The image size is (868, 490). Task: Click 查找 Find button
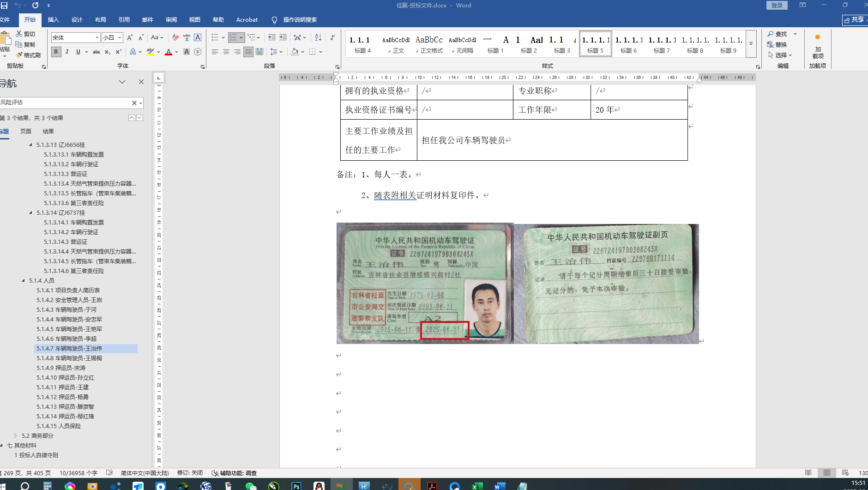click(778, 34)
